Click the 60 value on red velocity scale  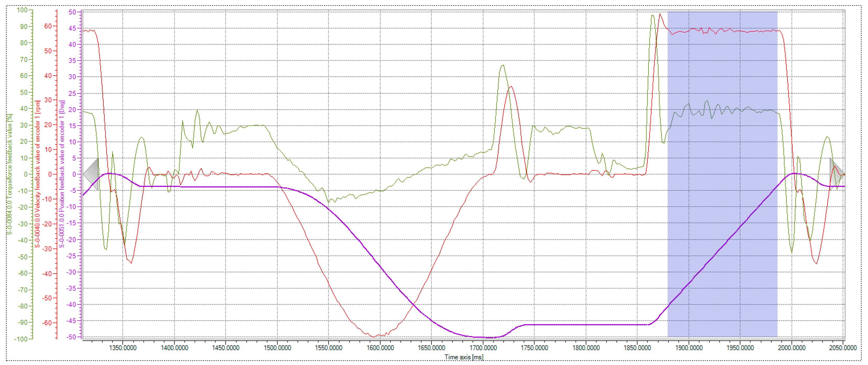[x=48, y=26]
